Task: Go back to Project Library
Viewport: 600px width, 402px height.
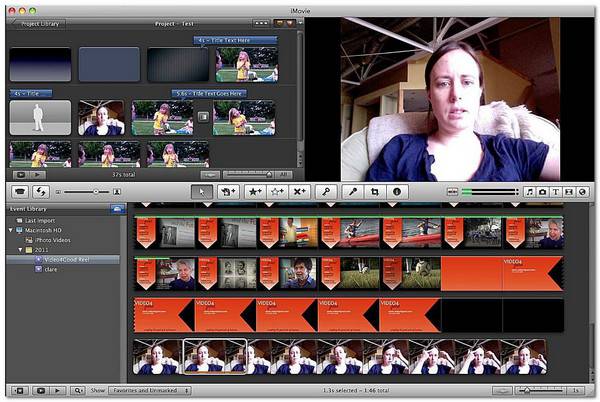Action: click(39, 24)
